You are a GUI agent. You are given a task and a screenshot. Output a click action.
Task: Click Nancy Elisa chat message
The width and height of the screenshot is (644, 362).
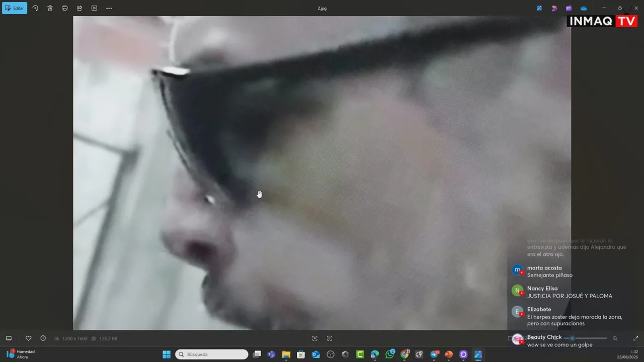(562, 292)
